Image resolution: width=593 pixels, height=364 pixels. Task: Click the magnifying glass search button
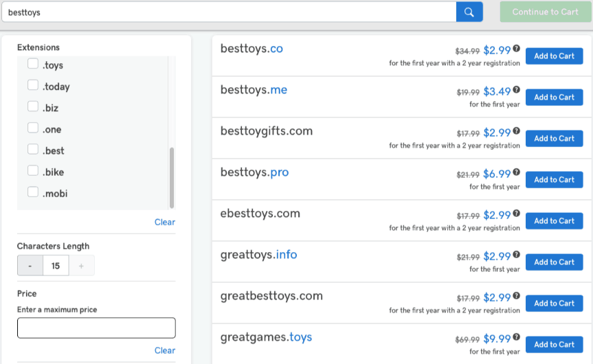[469, 12]
